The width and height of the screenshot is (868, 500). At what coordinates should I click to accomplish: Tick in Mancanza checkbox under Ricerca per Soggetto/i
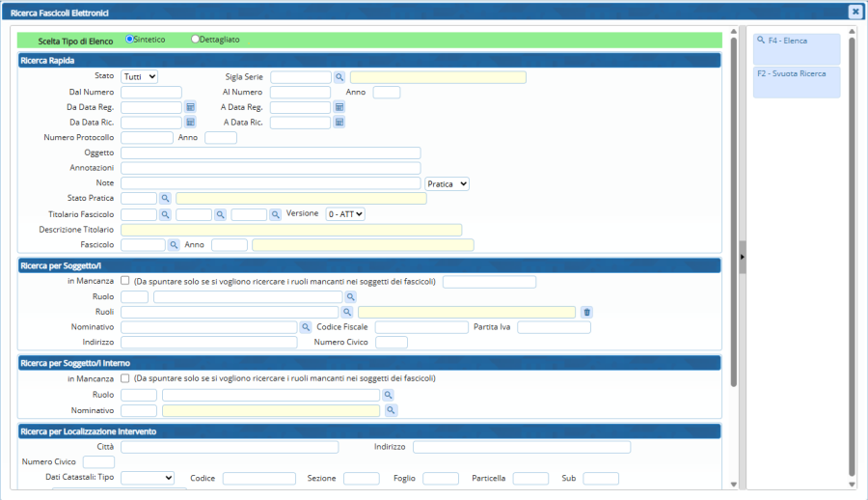click(125, 281)
